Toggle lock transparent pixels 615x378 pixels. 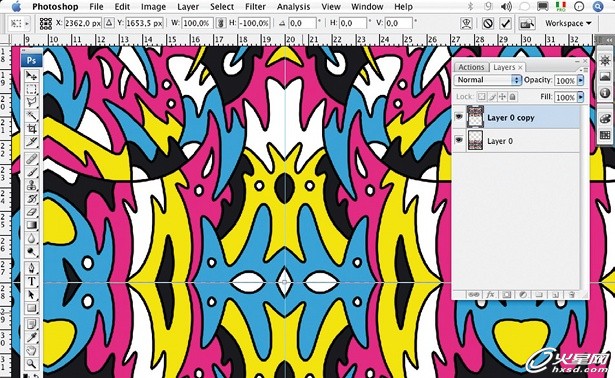(482, 96)
